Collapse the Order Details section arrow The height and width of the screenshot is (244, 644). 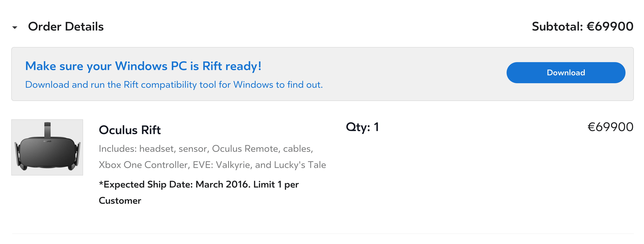(15, 27)
